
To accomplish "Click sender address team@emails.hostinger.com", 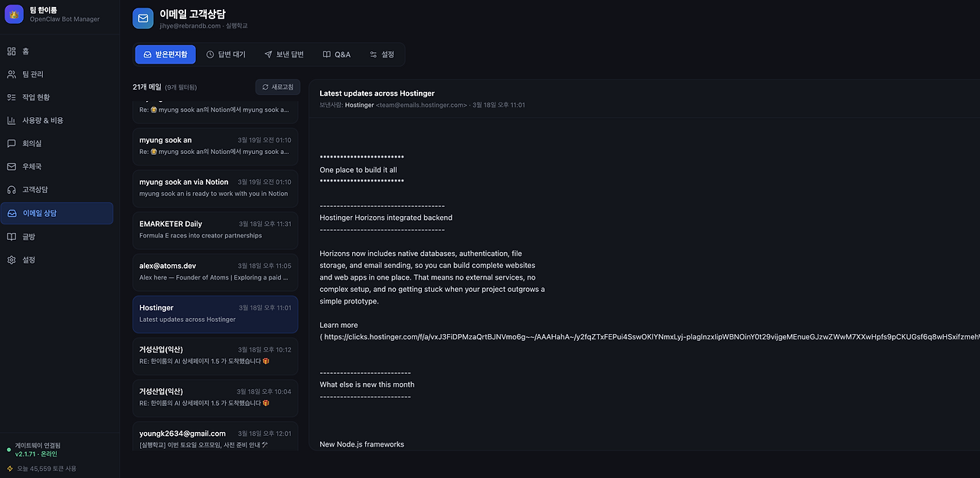I will coord(421,105).
